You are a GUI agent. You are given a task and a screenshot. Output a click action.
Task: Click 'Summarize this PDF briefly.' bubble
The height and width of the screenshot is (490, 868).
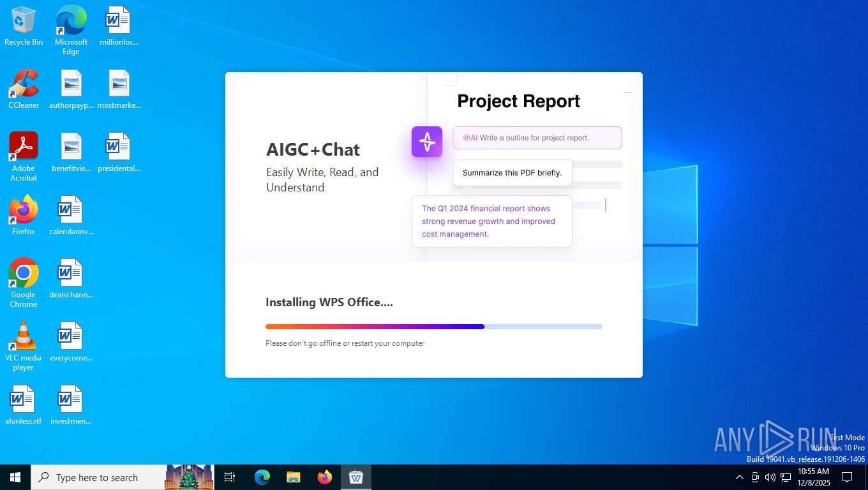513,173
